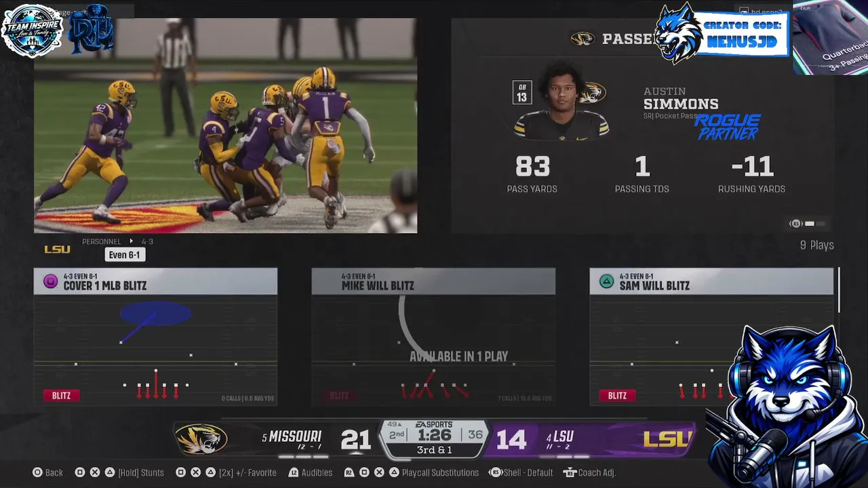
Task: Click the "1" passing TDs value
Action: click(x=642, y=166)
